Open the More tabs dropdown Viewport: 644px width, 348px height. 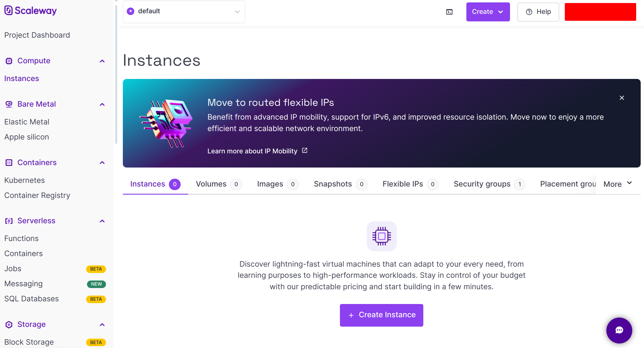(618, 184)
